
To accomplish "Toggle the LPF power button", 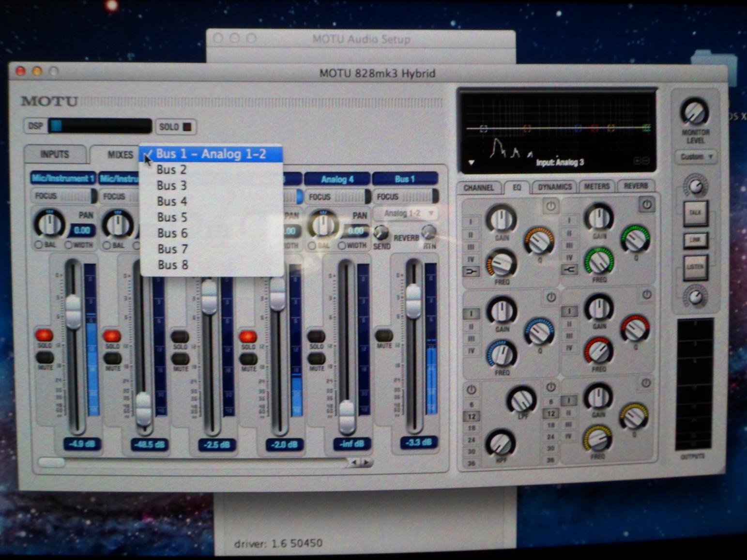I will (551, 387).
